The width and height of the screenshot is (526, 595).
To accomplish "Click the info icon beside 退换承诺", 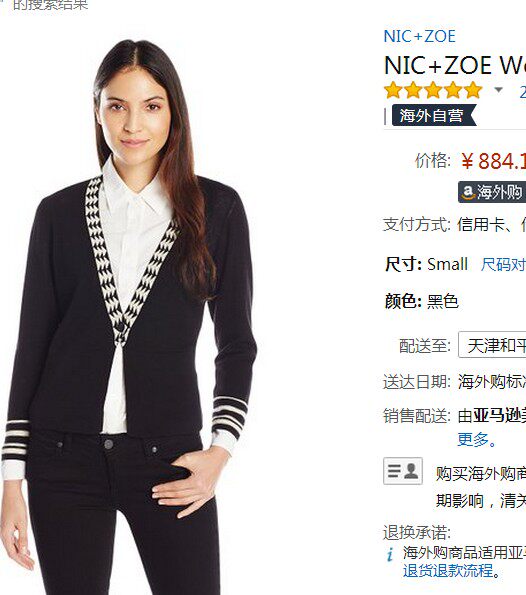I will click(x=390, y=554).
